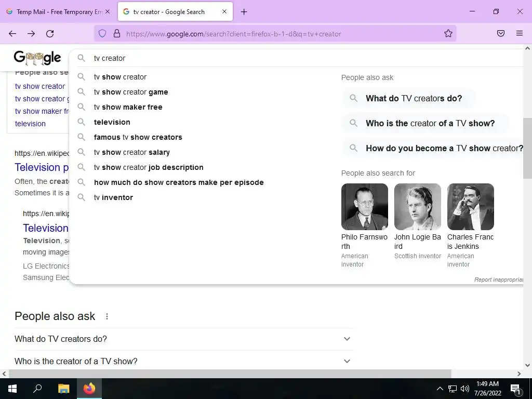The image size is (532, 399).
Task: Open Philo Farnsworth thumbnail
Action: point(365,207)
